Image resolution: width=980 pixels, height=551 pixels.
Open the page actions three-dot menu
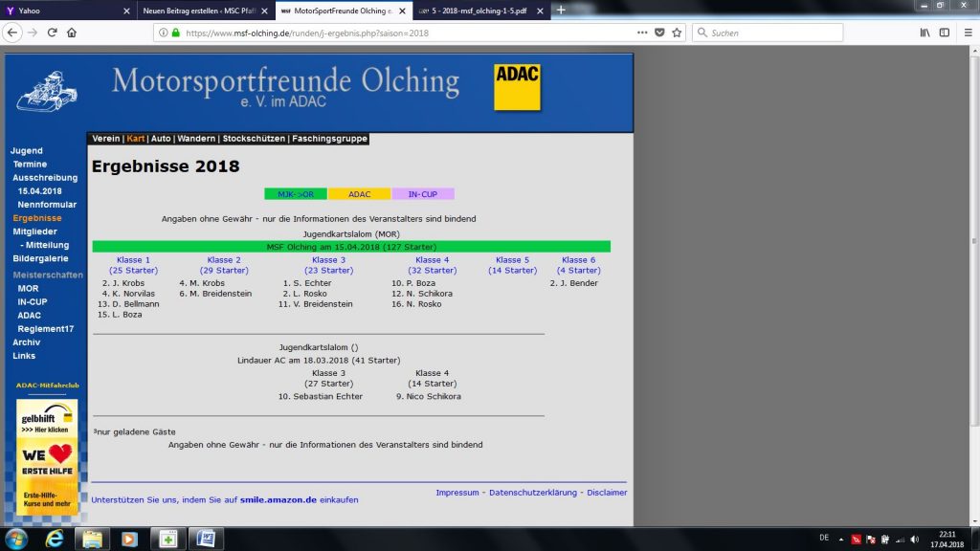[641, 32]
